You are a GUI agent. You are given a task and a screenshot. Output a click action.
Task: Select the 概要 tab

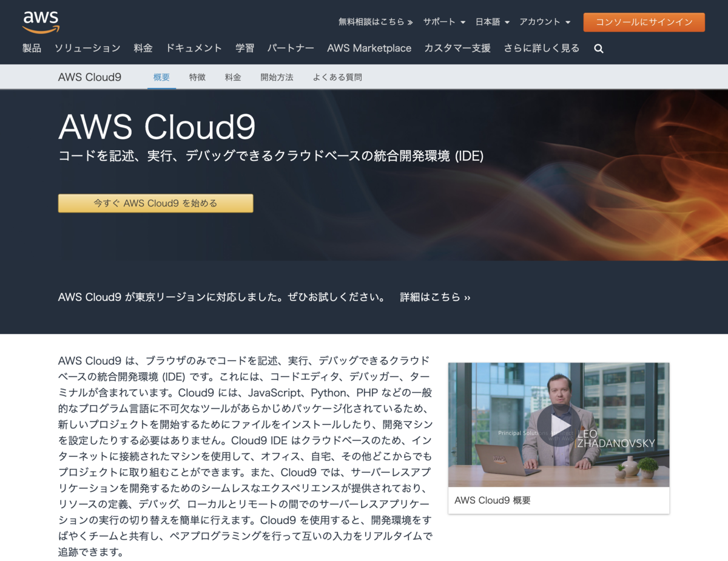[161, 77]
